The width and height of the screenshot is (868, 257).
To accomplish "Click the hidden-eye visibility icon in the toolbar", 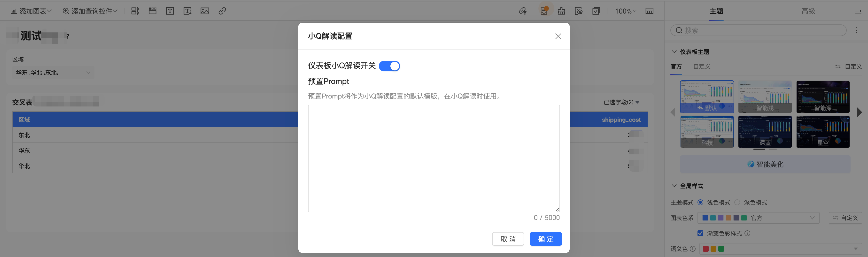I will (x=579, y=11).
